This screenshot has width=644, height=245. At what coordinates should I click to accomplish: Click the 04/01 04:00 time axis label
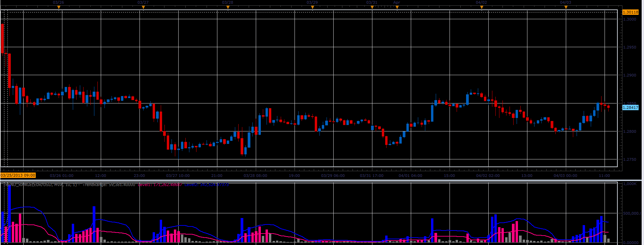(410, 176)
